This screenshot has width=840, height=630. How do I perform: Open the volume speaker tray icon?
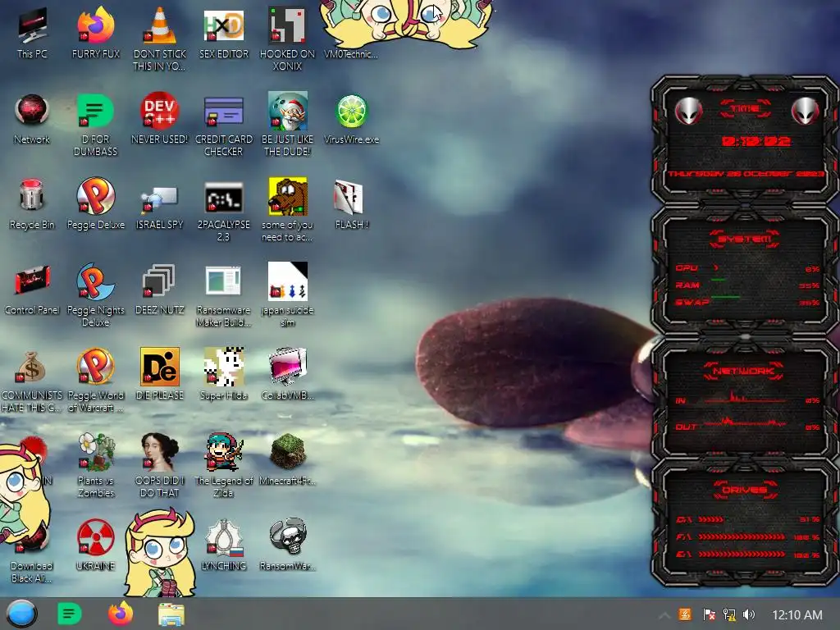click(x=749, y=614)
